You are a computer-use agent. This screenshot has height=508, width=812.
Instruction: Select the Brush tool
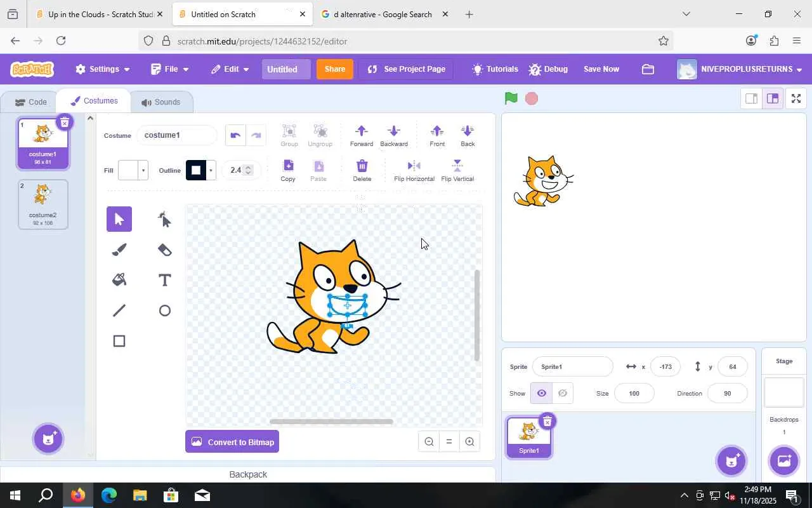(x=119, y=250)
